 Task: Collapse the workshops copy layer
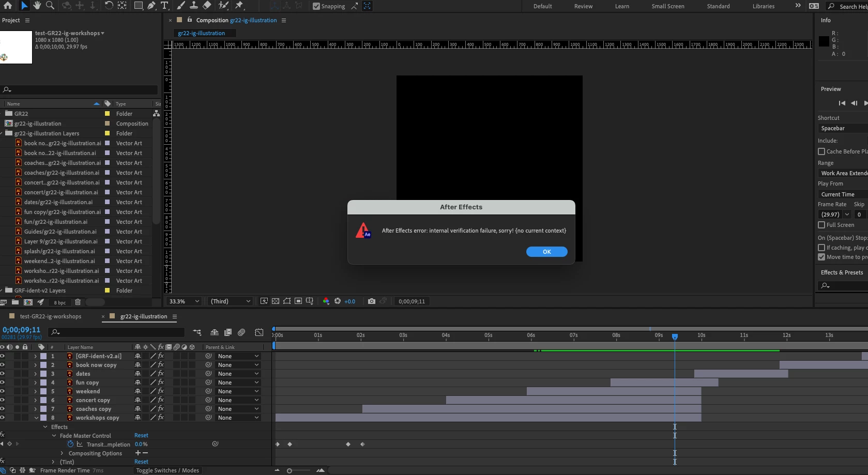pos(36,418)
